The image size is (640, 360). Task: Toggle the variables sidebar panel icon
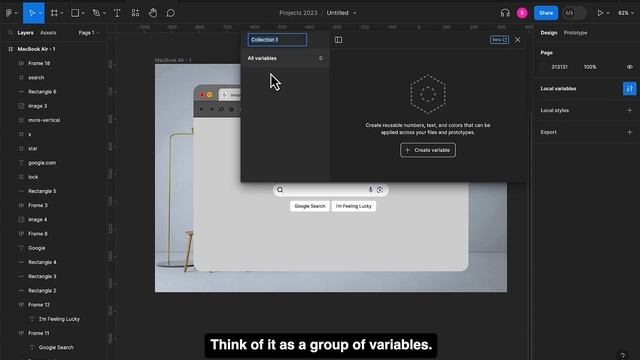pos(338,40)
